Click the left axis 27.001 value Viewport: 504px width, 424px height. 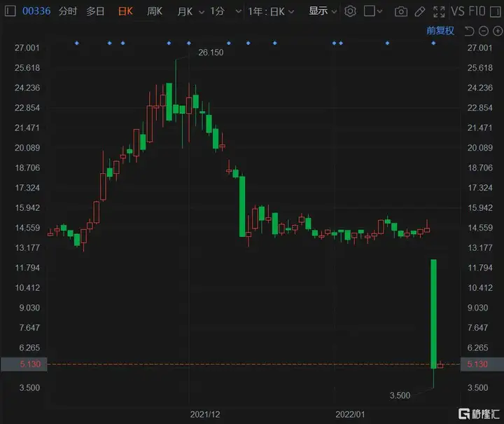coord(27,48)
